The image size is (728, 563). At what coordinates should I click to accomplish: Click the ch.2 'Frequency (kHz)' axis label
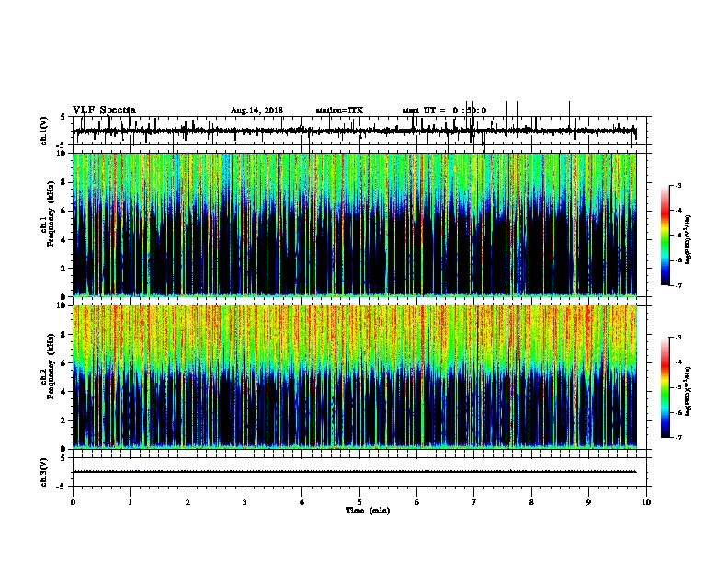(x=51, y=366)
